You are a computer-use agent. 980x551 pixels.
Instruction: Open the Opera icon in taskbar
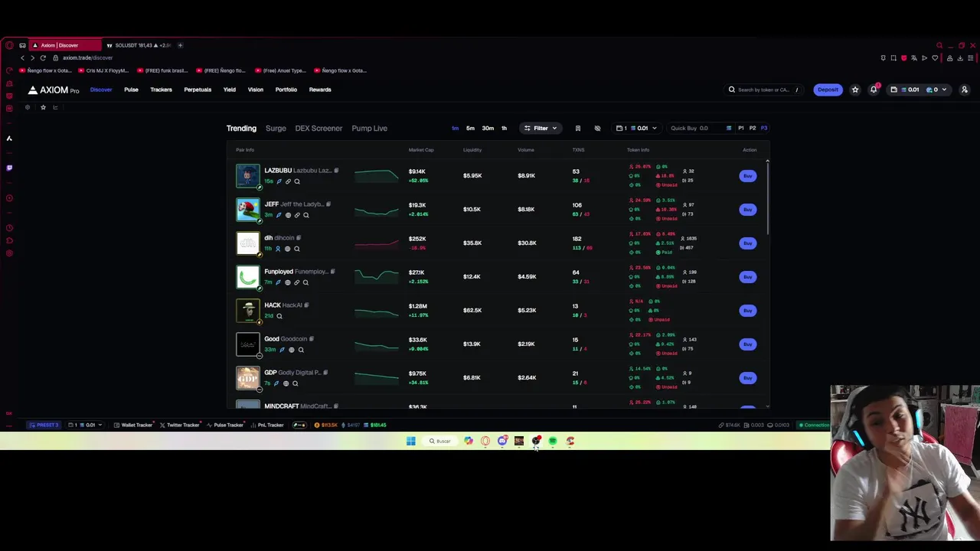coord(485,441)
